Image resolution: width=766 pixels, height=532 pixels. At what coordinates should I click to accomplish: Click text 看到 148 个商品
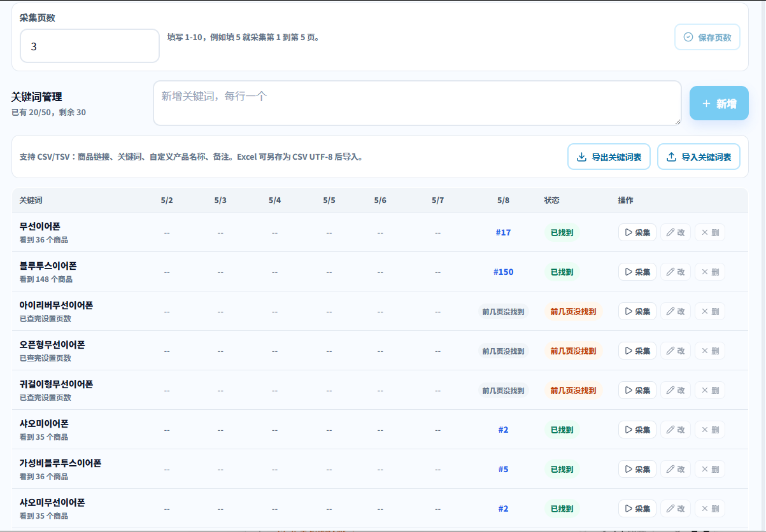46,279
